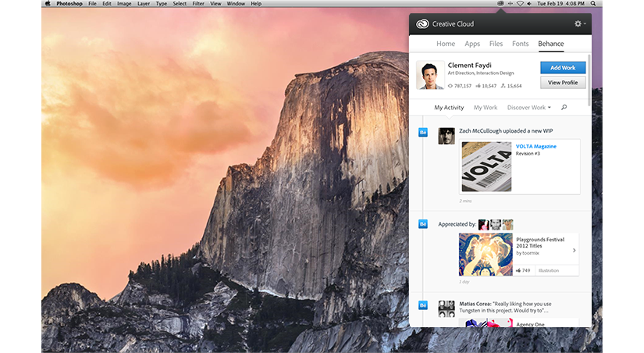
Task: Switch to the Home tab
Action: (x=446, y=44)
